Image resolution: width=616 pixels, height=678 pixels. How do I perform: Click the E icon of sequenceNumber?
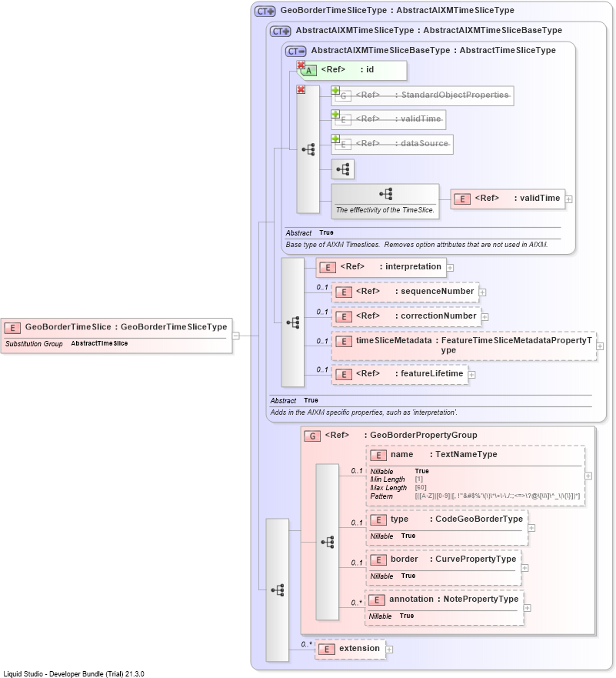(344, 292)
